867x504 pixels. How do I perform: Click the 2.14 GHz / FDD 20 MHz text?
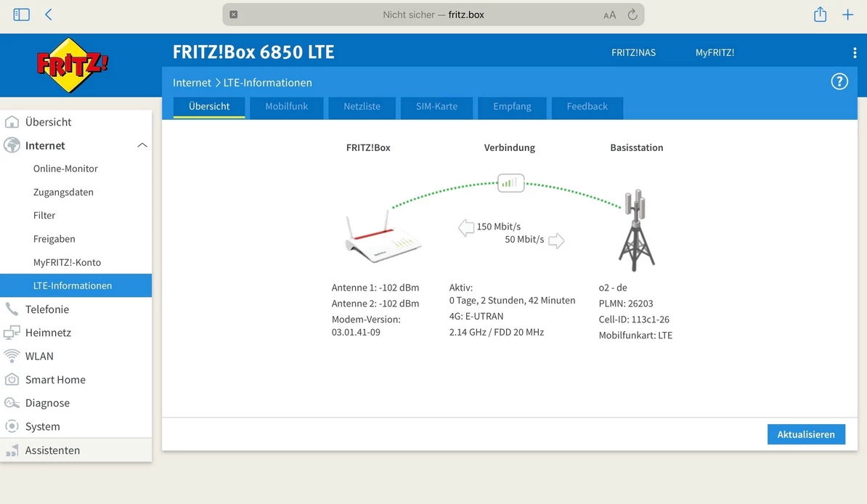click(x=497, y=333)
